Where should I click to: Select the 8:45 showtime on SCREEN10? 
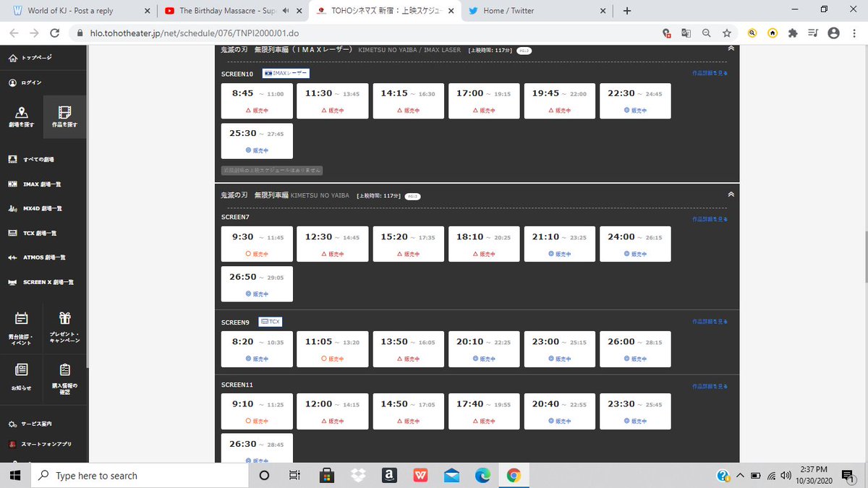[257, 101]
